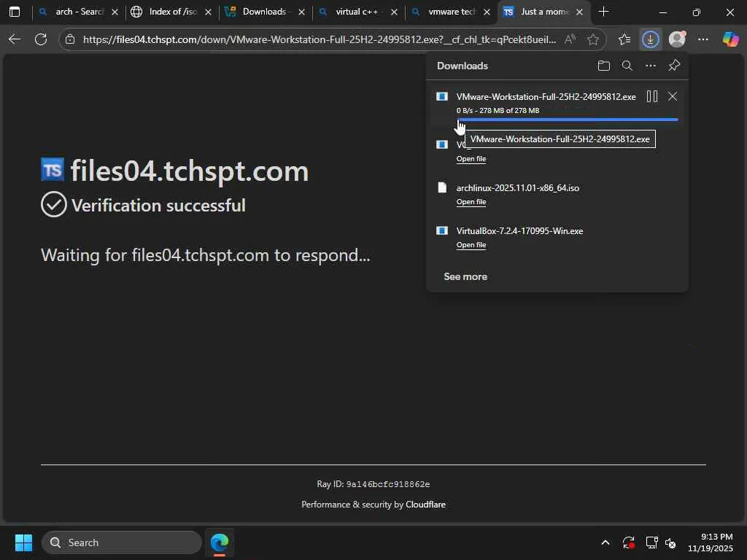The height and width of the screenshot is (560, 747).
Task: Open file link under the tooltip-covered download
Action: (x=471, y=159)
